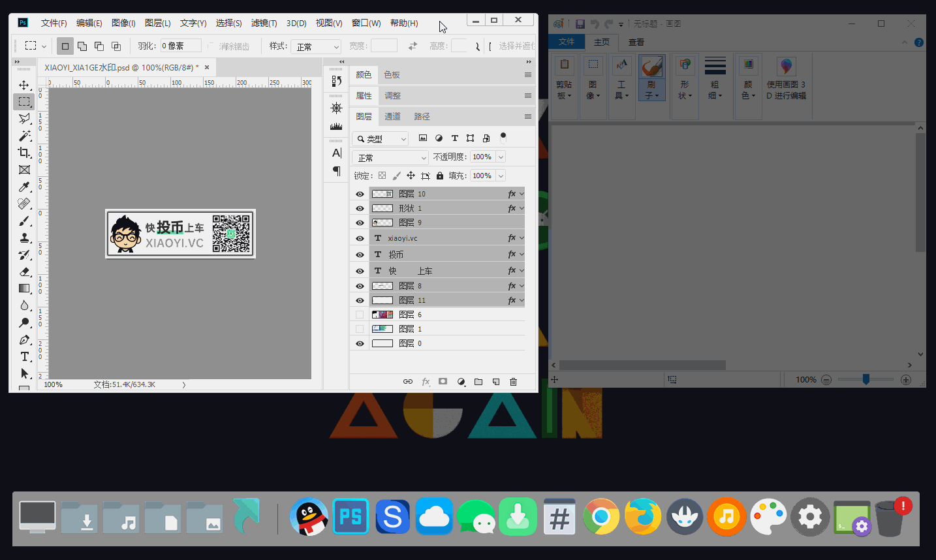936x560 pixels.
Task: Select the Horizontal Type tool
Action: coord(24,356)
